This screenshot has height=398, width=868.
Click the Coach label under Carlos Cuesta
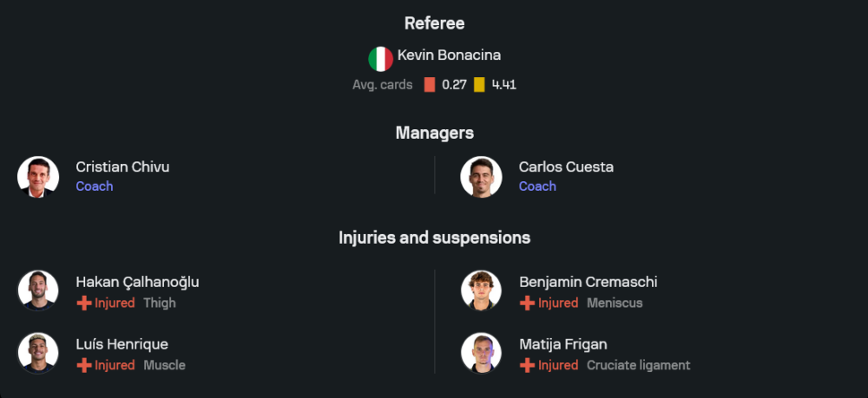537,186
